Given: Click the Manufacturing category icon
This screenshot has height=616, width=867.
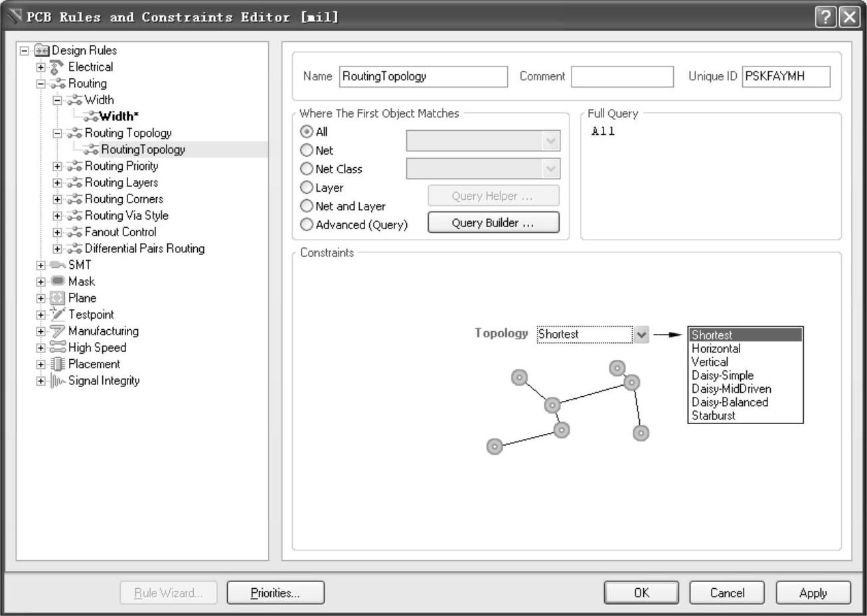Looking at the screenshot, I should tap(58, 331).
